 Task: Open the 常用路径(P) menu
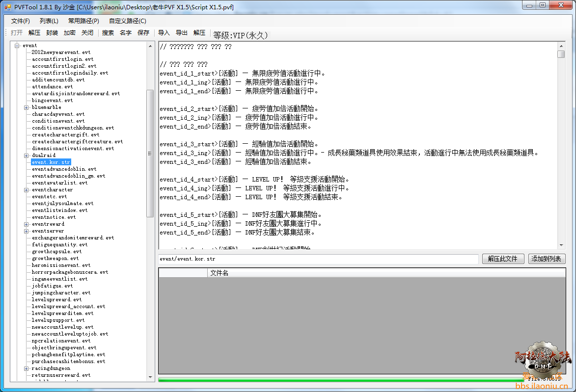[83, 21]
